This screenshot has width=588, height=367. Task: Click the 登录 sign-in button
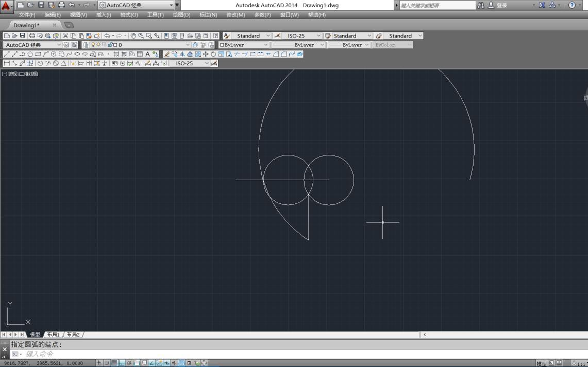[501, 5]
